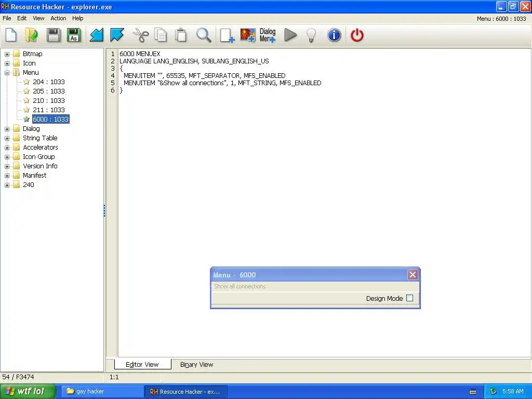Click the light bulb icon
Viewport: 532px width, 399px height.
pos(311,35)
